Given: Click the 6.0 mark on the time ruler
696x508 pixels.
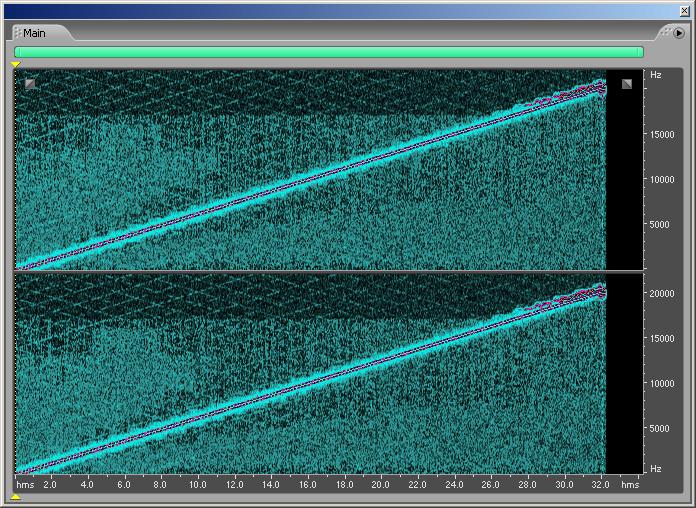Looking at the screenshot, I should coord(123,484).
